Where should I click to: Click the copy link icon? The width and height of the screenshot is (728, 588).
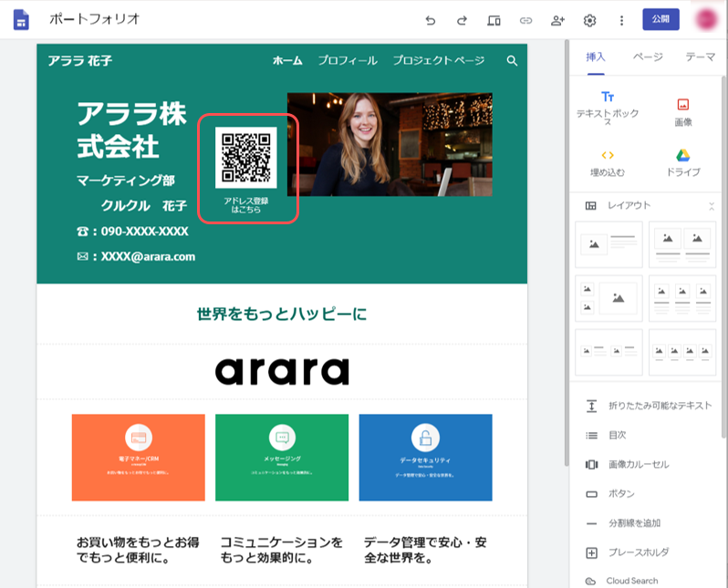click(x=525, y=20)
